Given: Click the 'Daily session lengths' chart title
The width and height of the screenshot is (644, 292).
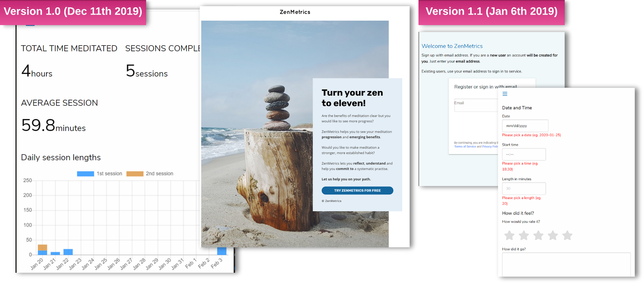Looking at the screenshot, I should point(61,157).
